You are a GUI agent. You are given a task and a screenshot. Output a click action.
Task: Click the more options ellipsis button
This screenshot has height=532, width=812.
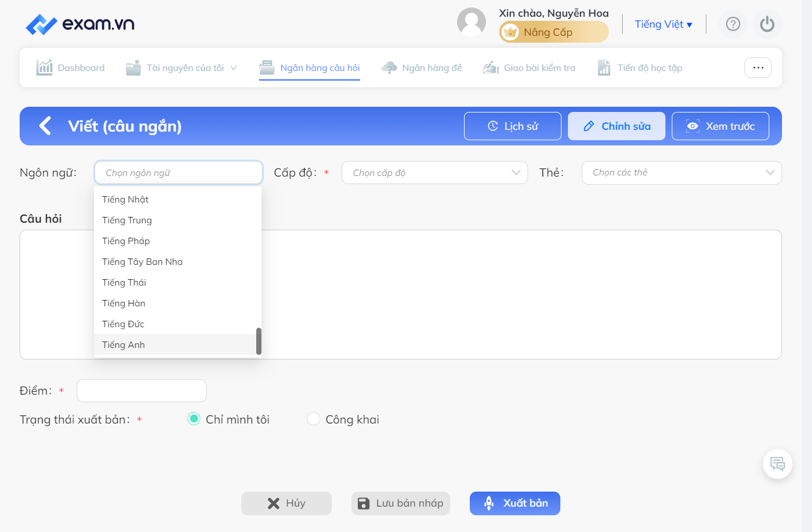[758, 68]
